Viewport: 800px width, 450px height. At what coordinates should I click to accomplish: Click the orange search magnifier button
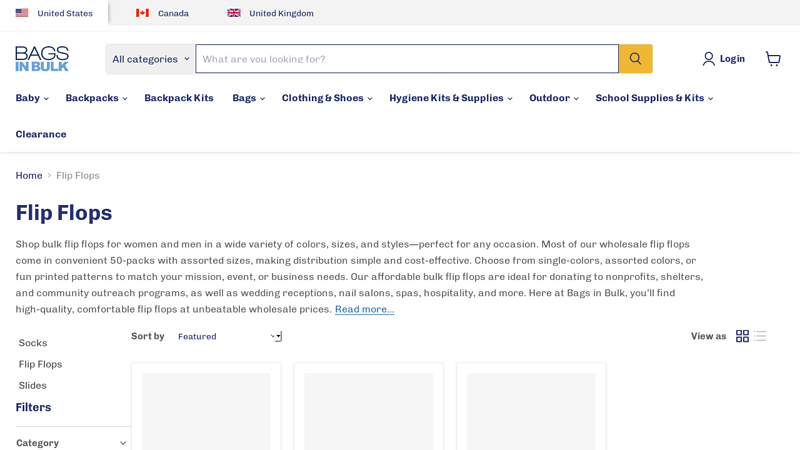pos(635,59)
